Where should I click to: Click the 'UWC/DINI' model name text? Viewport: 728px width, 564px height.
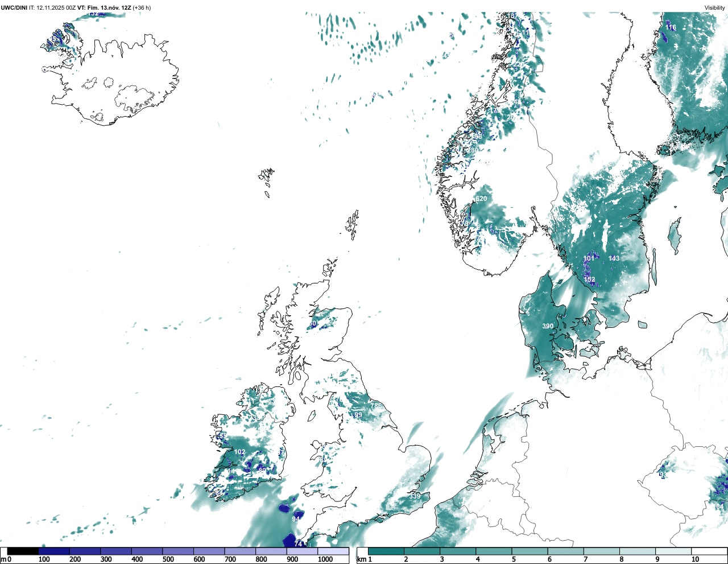(x=14, y=7)
